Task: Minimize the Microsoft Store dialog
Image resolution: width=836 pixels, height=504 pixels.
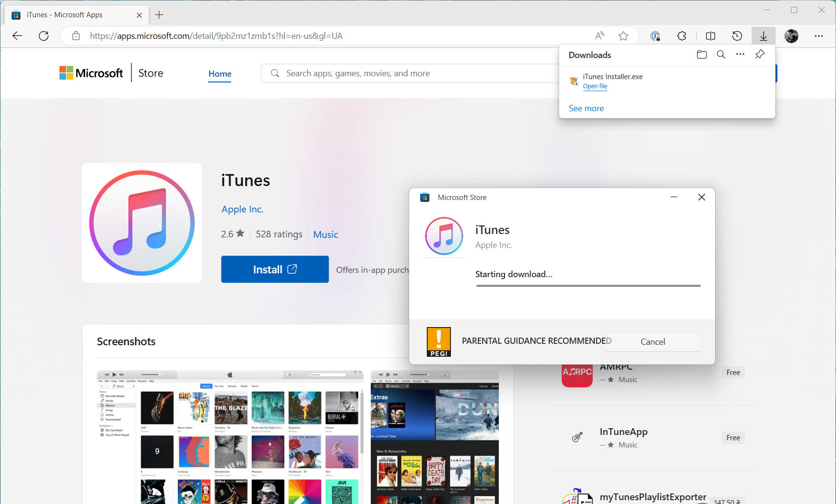Action: [674, 197]
